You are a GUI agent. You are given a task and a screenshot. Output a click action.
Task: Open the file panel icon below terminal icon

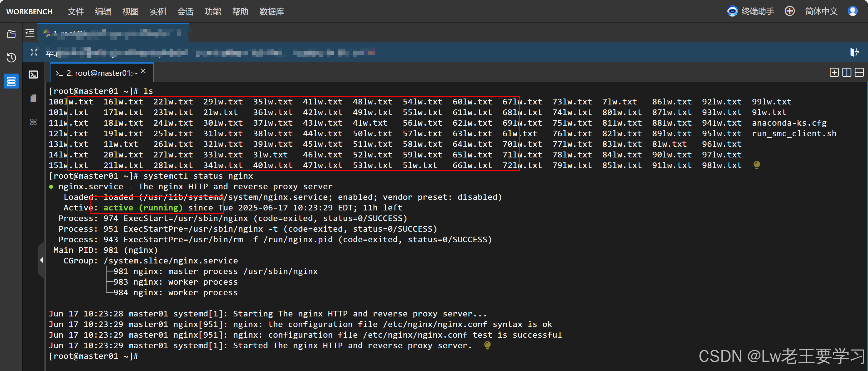coord(33,98)
